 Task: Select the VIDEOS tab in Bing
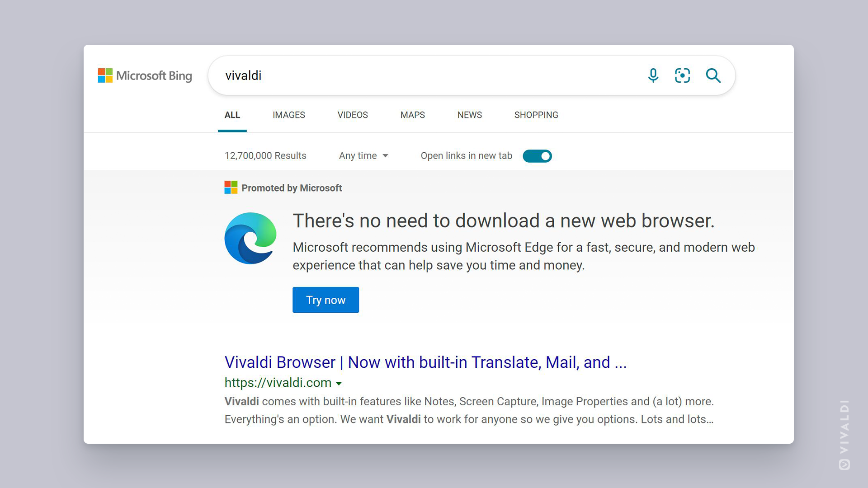click(x=351, y=115)
